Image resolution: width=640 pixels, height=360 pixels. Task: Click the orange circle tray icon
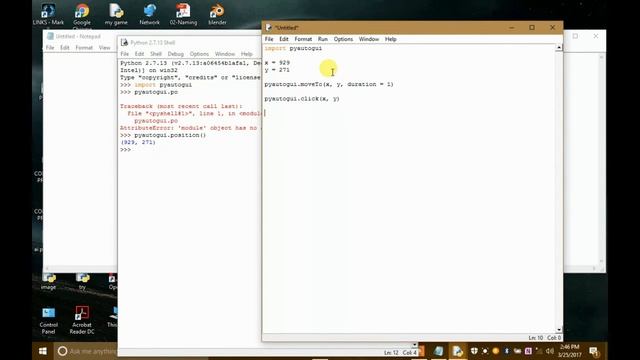click(x=496, y=351)
